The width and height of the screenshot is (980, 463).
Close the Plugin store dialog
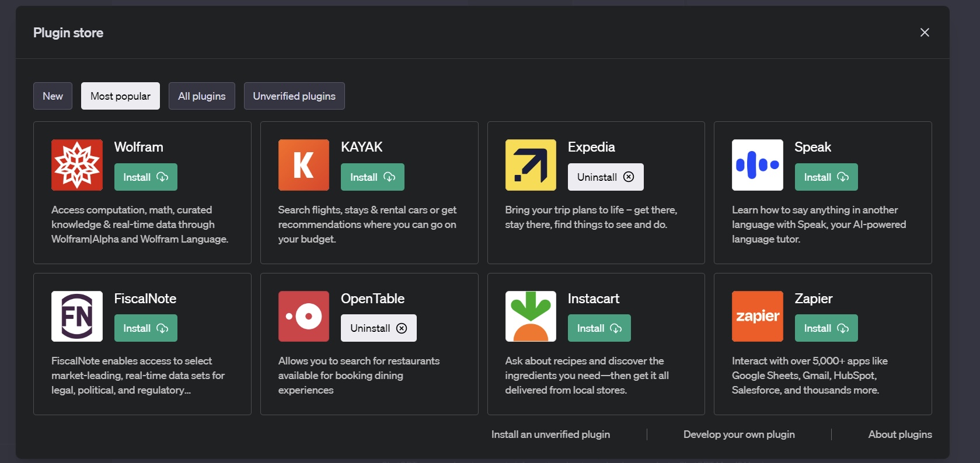[x=925, y=33]
